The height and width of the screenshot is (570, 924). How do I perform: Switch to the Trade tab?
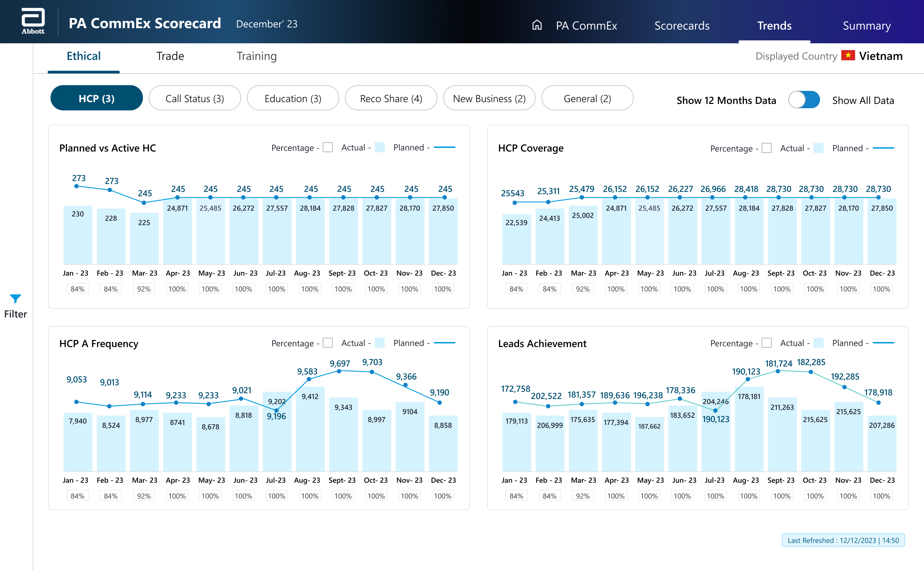pyautogui.click(x=170, y=56)
